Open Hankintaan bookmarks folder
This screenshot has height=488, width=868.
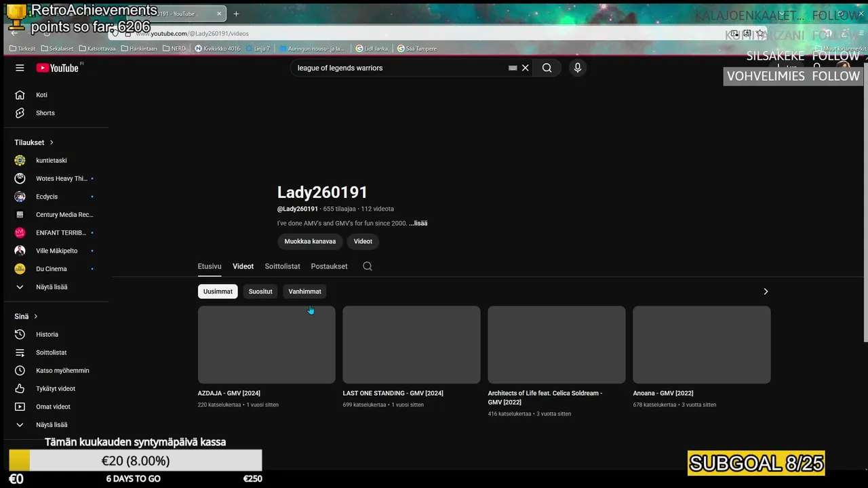click(x=139, y=49)
